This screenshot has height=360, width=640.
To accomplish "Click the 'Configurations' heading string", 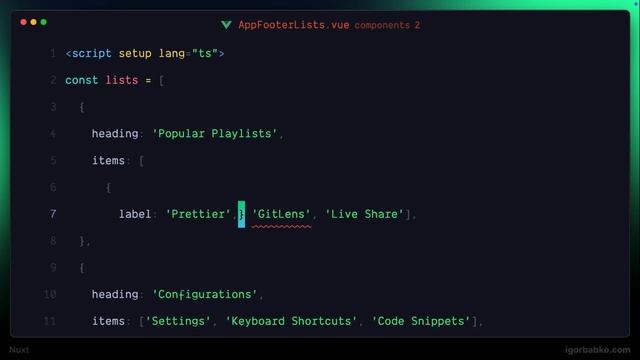I will tap(204, 295).
